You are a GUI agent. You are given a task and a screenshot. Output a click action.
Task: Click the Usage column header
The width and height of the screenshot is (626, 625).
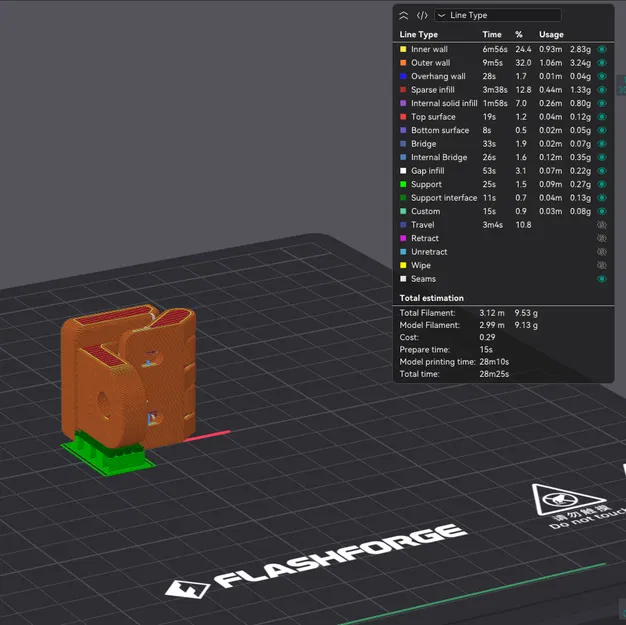coord(551,35)
